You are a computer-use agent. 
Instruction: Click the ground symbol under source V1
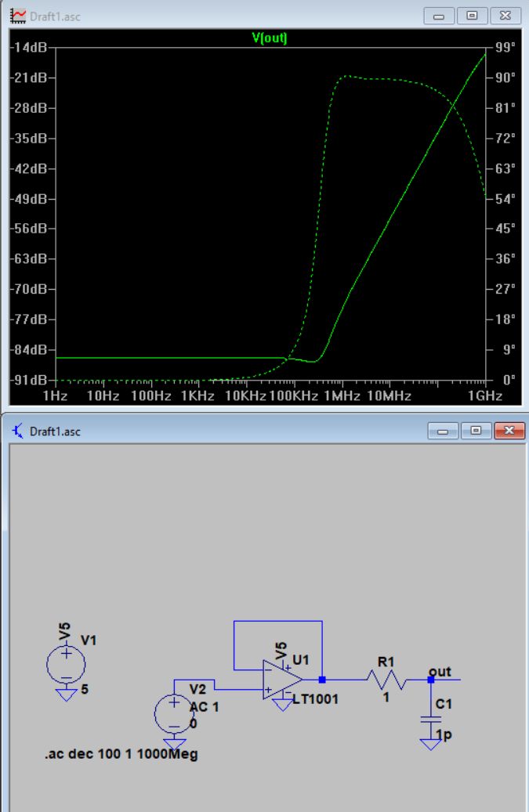pyautogui.click(x=66, y=695)
